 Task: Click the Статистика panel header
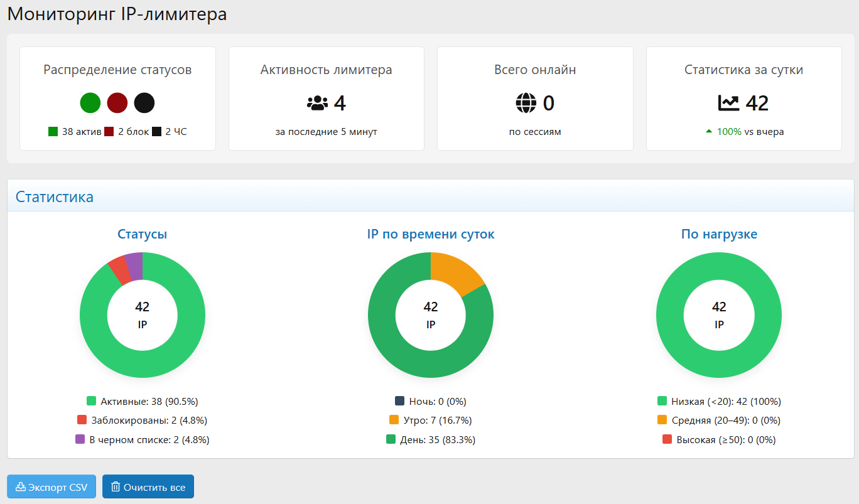click(430, 196)
